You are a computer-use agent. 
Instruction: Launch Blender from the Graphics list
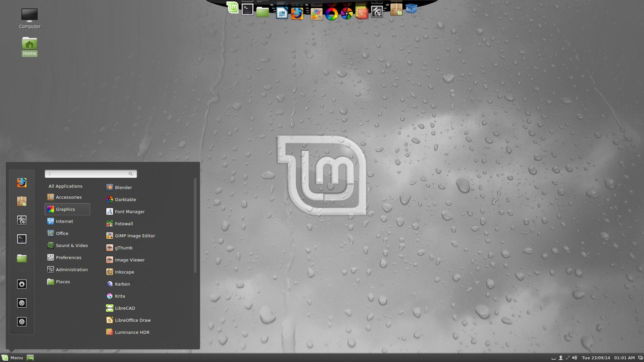click(x=123, y=187)
